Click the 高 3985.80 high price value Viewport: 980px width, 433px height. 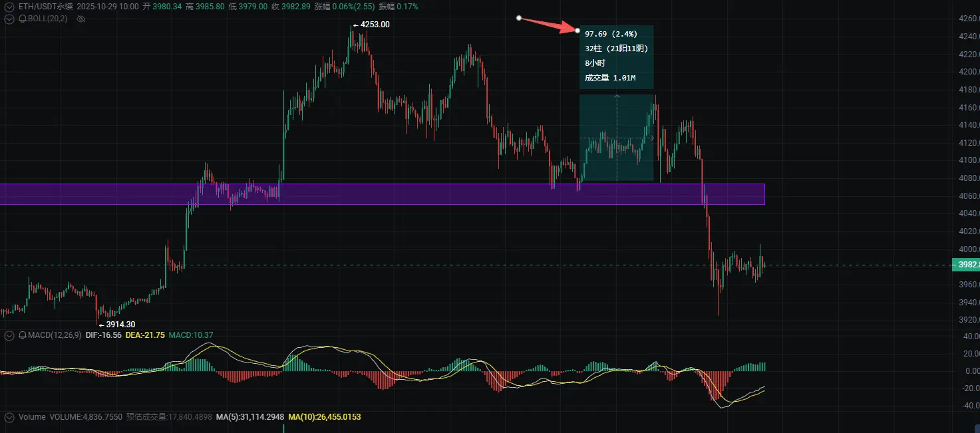tap(204, 6)
